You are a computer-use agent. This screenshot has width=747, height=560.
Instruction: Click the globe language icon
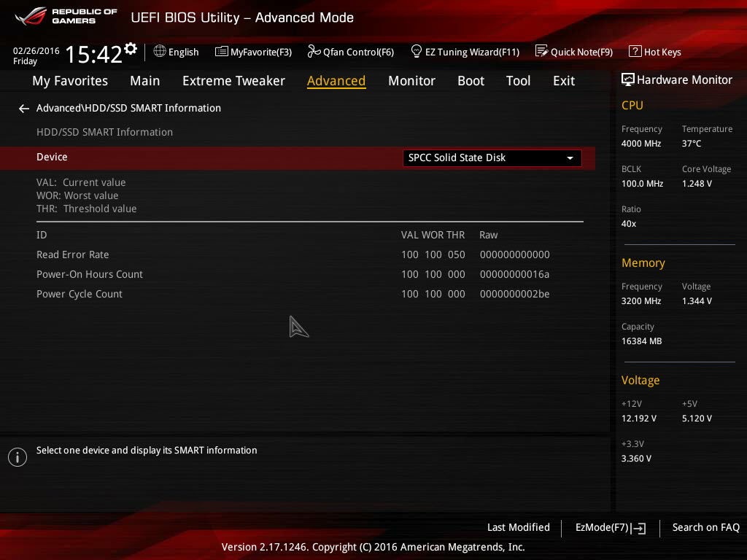[x=160, y=51]
